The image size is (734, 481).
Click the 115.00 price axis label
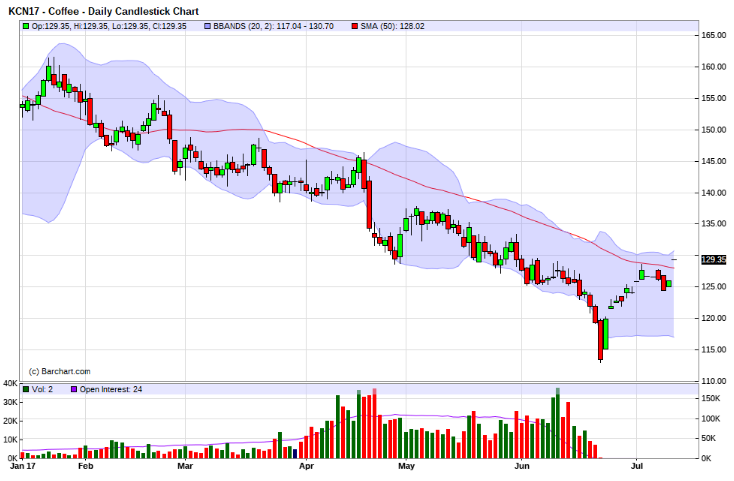714,350
